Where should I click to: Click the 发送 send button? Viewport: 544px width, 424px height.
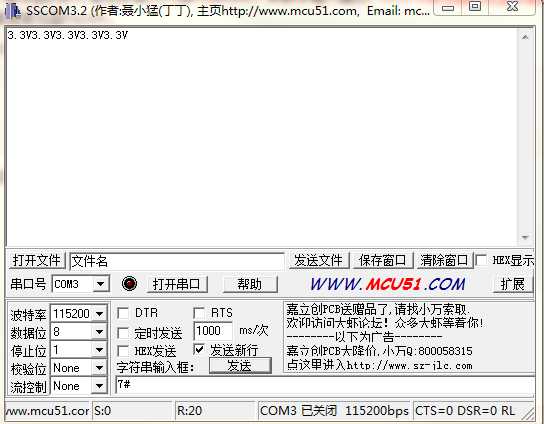(240, 366)
